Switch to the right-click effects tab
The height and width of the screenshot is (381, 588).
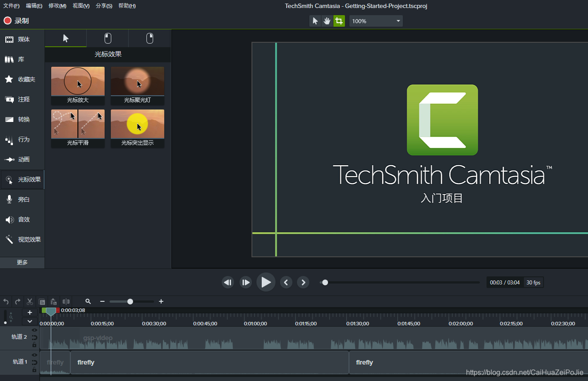(150, 39)
